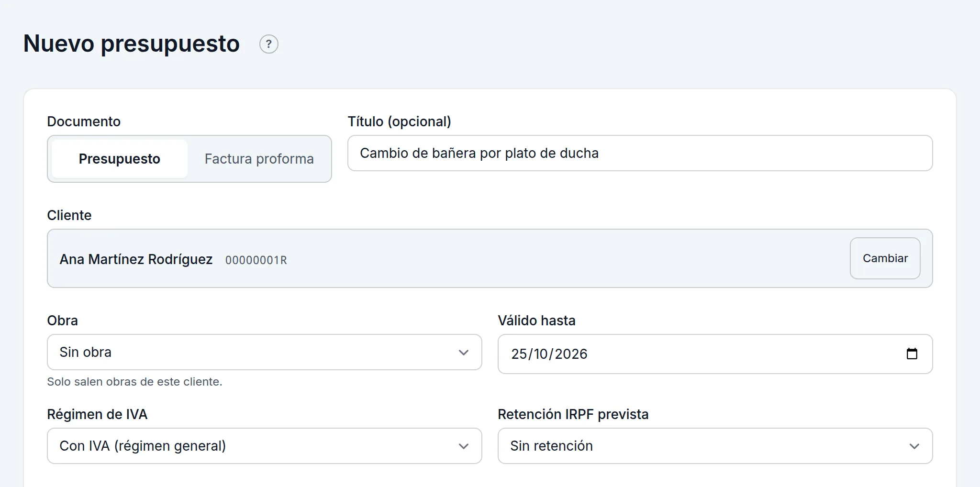Click the Cambiar button for the client

coord(885,258)
